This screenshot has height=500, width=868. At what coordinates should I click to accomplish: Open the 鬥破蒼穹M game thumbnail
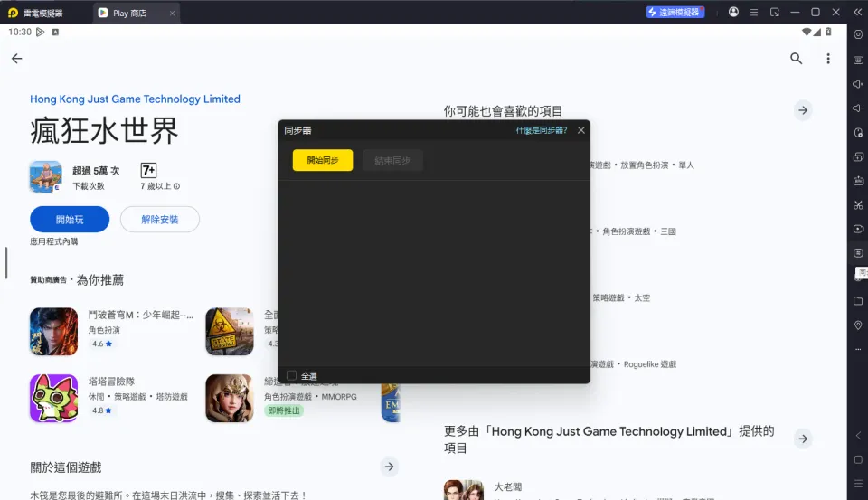click(53, 332)
